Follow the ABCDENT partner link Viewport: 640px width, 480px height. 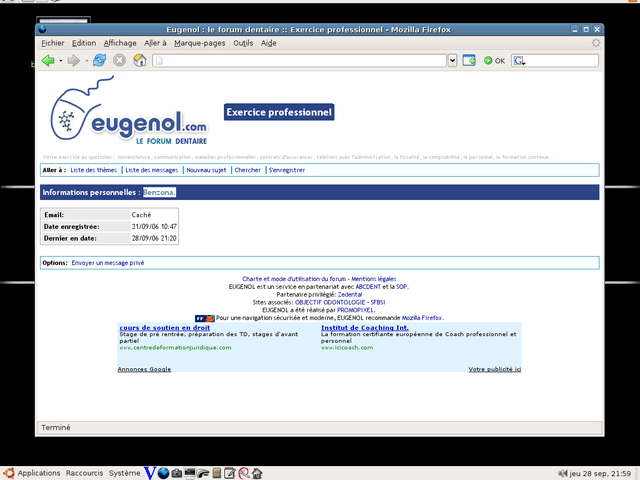point(368,287)
